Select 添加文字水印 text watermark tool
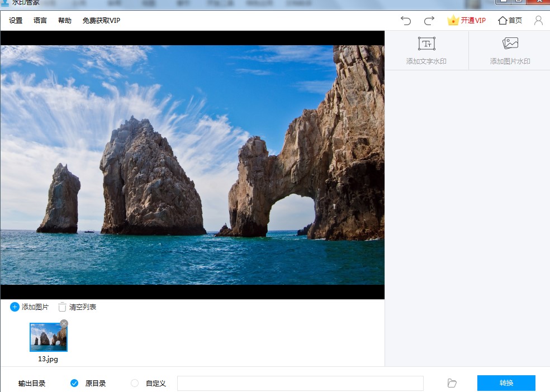 tap(426, 51)
